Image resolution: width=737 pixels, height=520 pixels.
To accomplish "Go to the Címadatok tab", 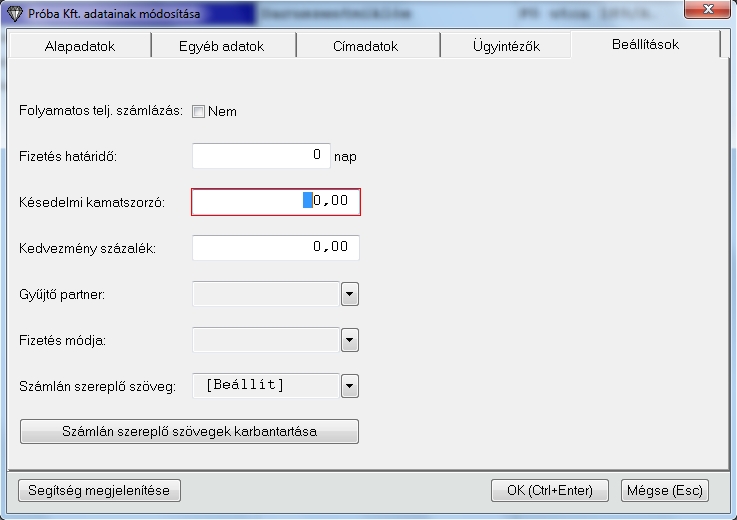I will [366, 46].
